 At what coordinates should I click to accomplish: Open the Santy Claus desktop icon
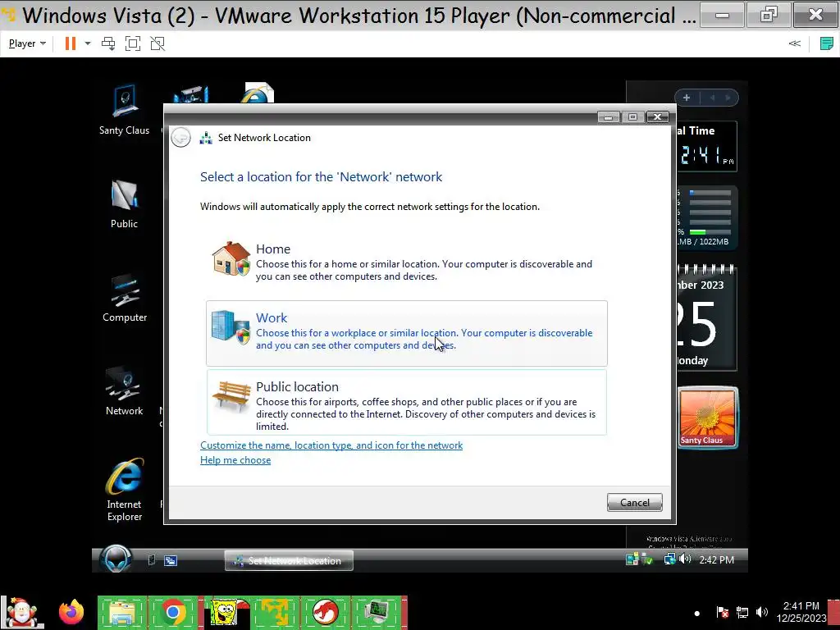coord(125,110)
